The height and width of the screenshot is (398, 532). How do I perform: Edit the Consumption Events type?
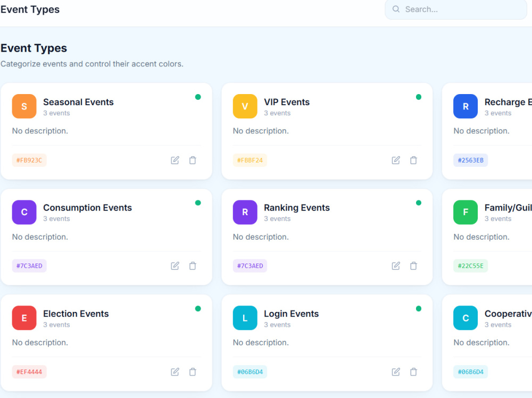pos(174,266)
